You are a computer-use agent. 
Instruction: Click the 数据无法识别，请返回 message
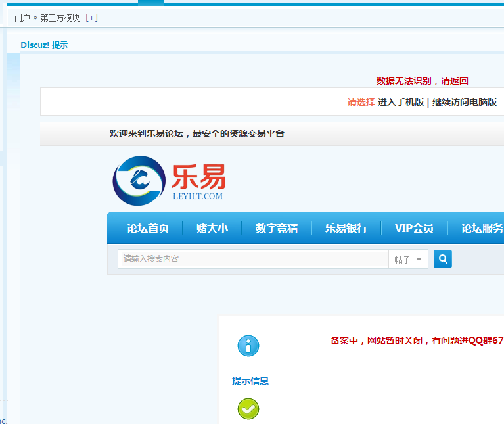(x=423, y=81)
